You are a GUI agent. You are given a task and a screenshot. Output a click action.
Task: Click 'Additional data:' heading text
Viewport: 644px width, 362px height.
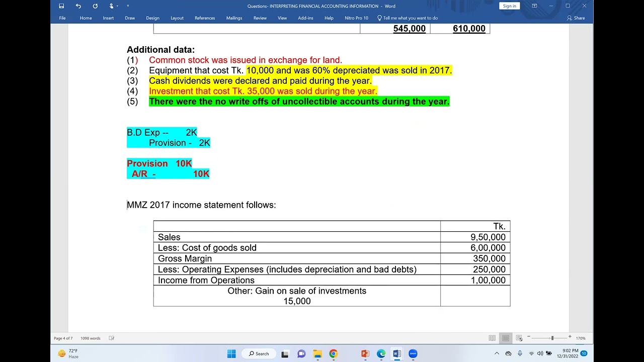coord(160,50)
